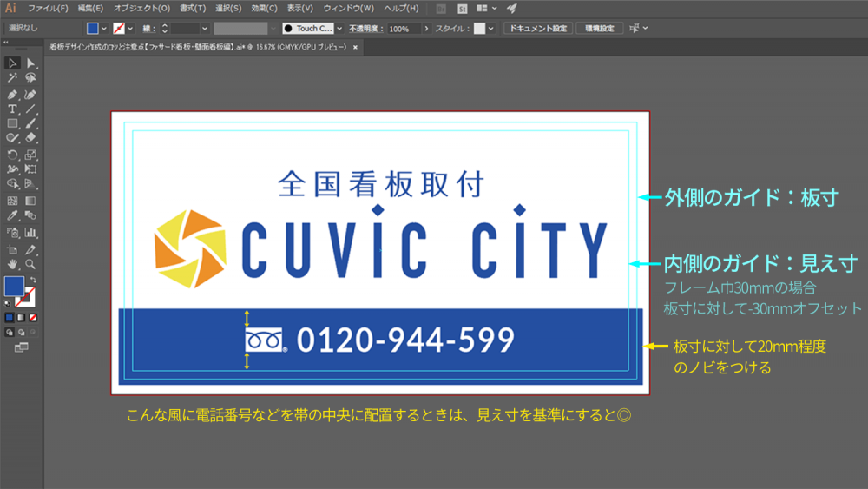868x489 pixels.
Task: Open Adobe Stock (St) icon
Action: [463, 9]
